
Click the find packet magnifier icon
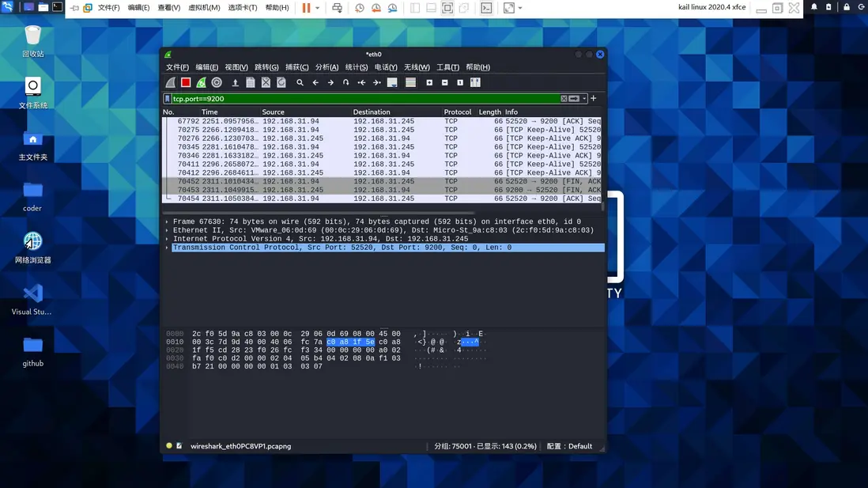300,82
